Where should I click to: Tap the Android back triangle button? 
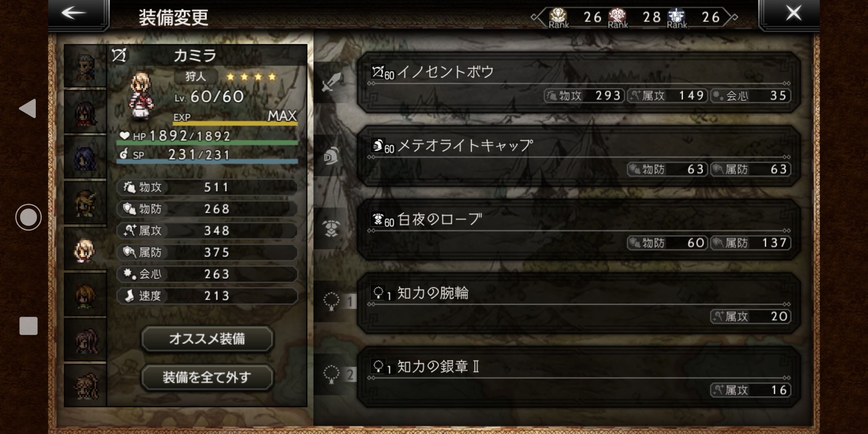click(28, 108)
